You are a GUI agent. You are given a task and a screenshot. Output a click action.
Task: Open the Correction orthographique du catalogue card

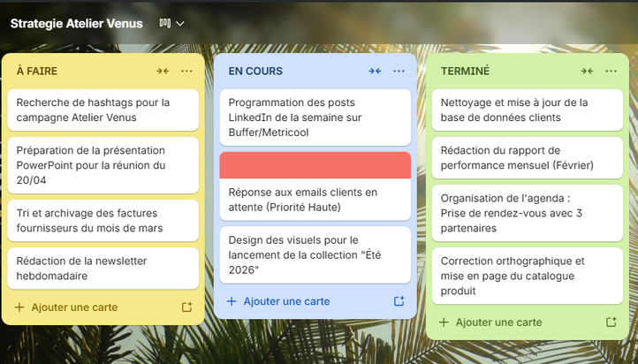pyautogui.click(x=527, y=276)
